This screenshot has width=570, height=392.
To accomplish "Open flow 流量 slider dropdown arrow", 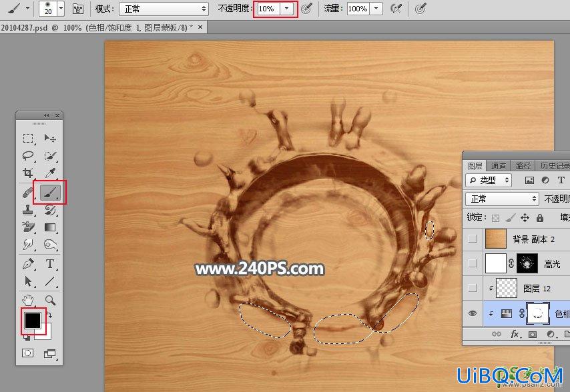I will 376,9.
